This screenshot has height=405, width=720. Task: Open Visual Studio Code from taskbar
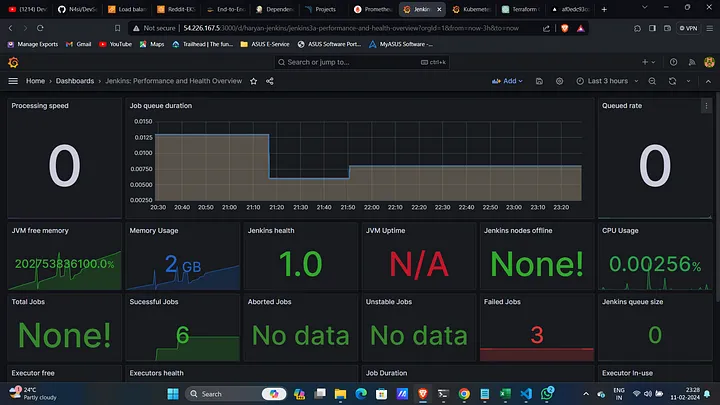coord(526,394)
